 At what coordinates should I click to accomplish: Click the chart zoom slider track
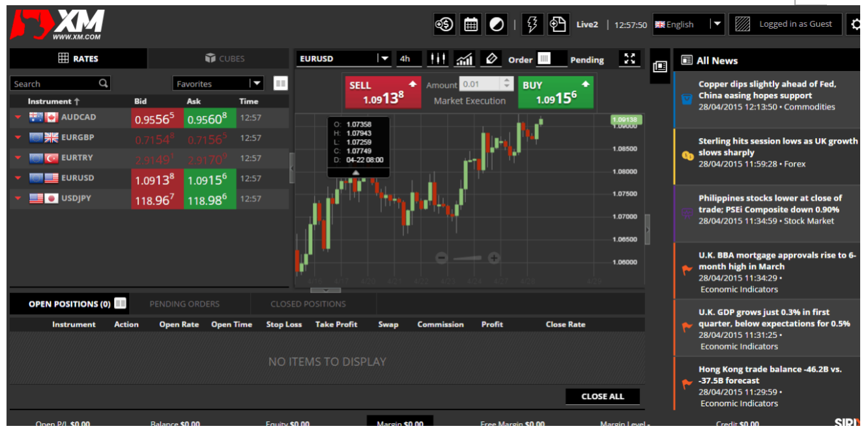[x=468, y=259]
